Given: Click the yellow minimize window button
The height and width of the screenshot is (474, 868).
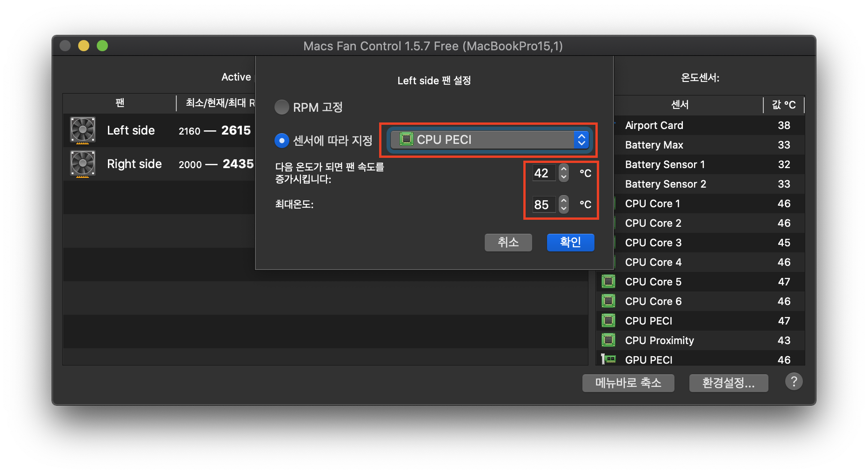Looking at the screenshot, I should (x=84, y=46).
